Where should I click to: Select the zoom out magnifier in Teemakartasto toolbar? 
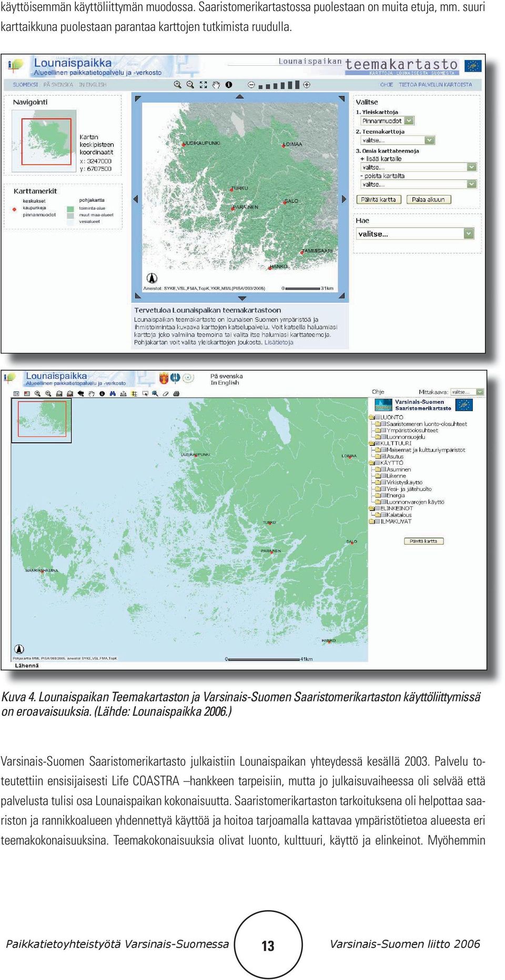coord(190,85)
